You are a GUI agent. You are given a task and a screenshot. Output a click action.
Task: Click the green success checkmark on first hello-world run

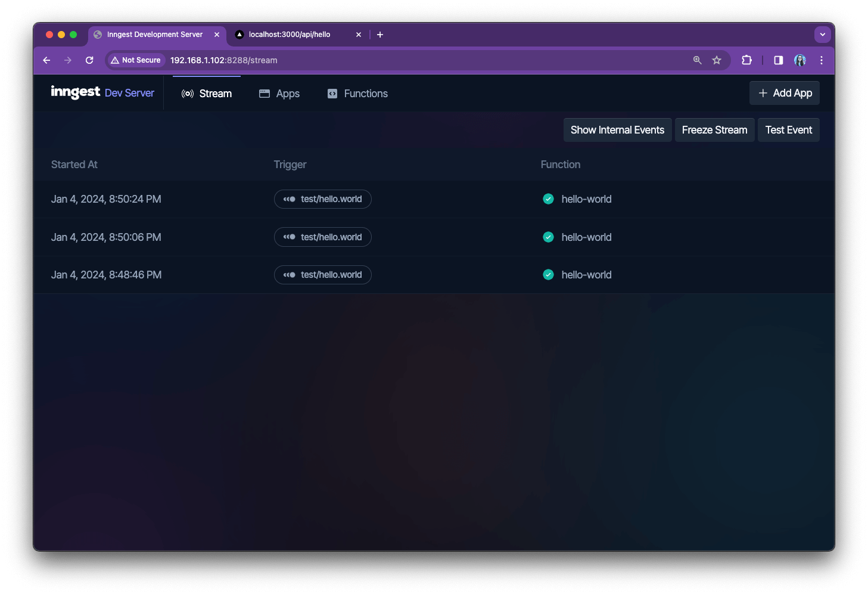pyautogui.click(x=548, y=199)
